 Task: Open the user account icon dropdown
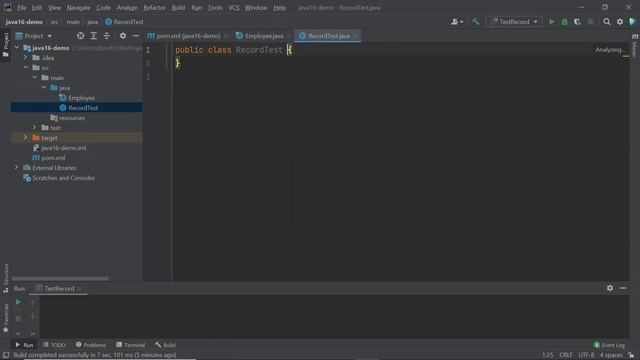tap(457, 22)
